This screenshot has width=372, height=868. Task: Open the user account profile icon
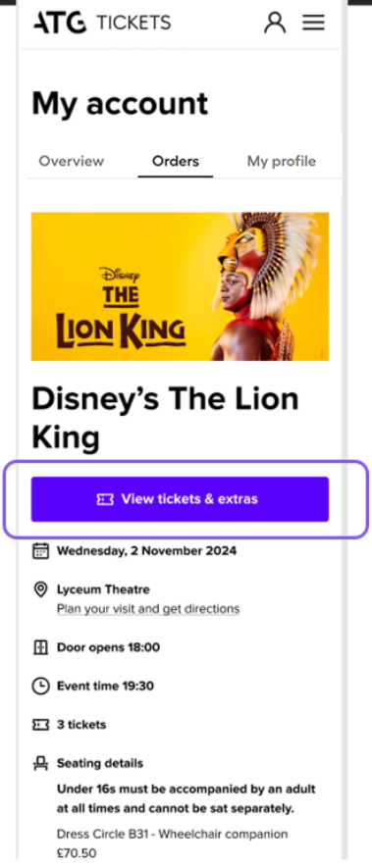point(275,23)
